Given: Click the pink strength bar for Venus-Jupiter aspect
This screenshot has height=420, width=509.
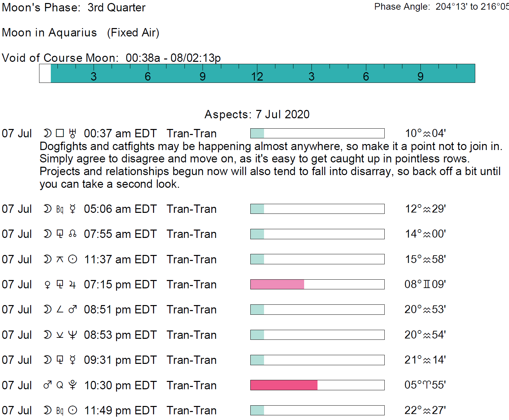Looking at the screenshot, I should coord(277,284).
